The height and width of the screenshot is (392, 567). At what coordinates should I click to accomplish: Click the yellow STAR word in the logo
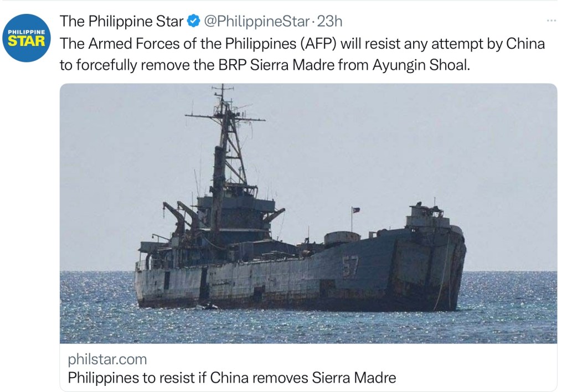point(27,42)
